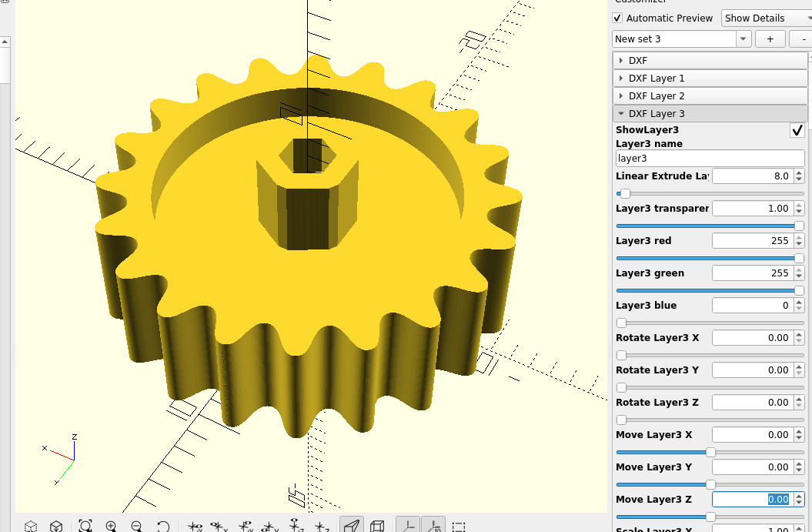This screenshot has height=532, width=812.
Task: Add a new preset with plus button
Action: [x=770, y=38]
